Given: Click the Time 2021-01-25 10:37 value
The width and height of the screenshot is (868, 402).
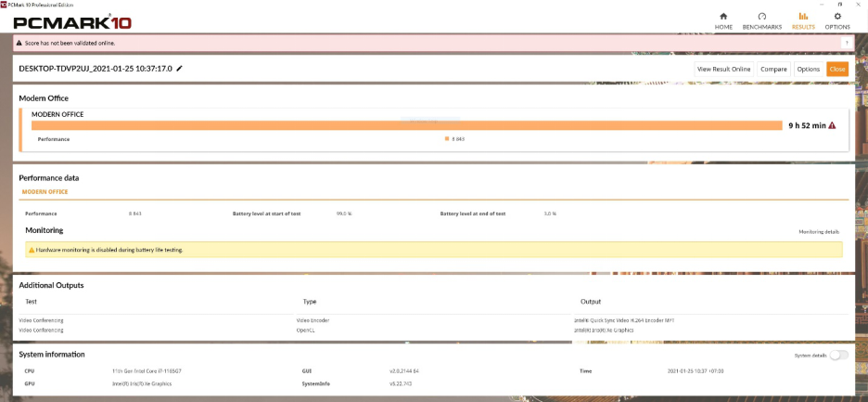Looking at the screenshot, I should point(696,371).
